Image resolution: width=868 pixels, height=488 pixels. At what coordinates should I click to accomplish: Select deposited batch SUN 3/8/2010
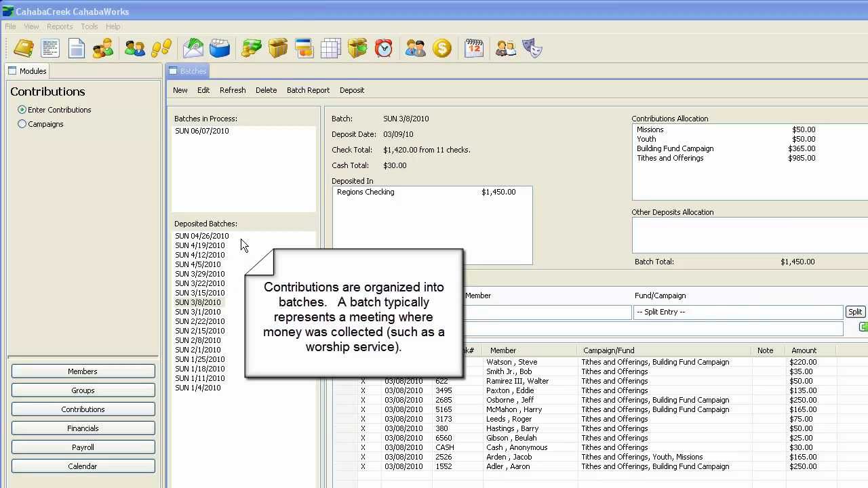198,302
